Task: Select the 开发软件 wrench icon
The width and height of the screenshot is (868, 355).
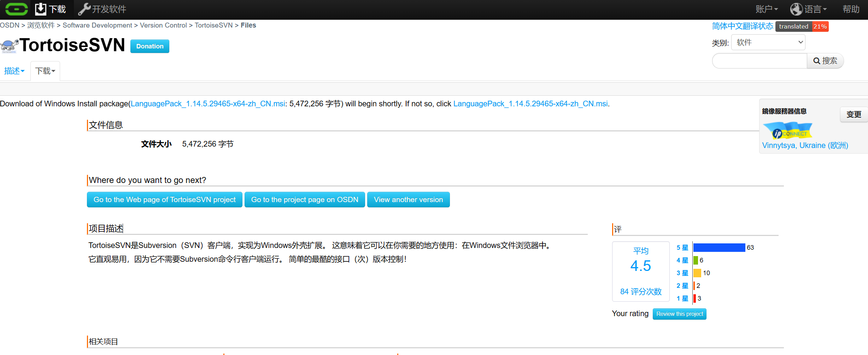Action: click(x=84, y=9)
